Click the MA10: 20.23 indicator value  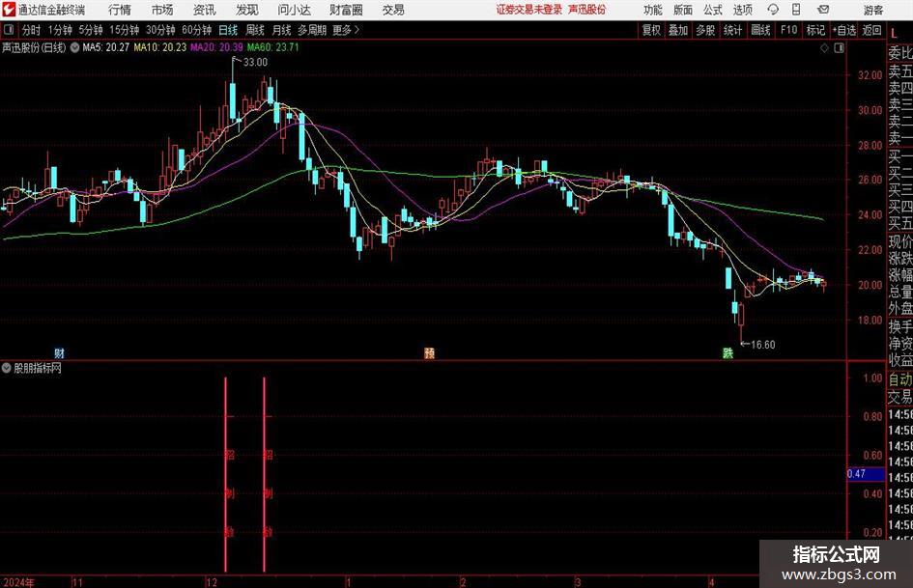tap(160, 47)
